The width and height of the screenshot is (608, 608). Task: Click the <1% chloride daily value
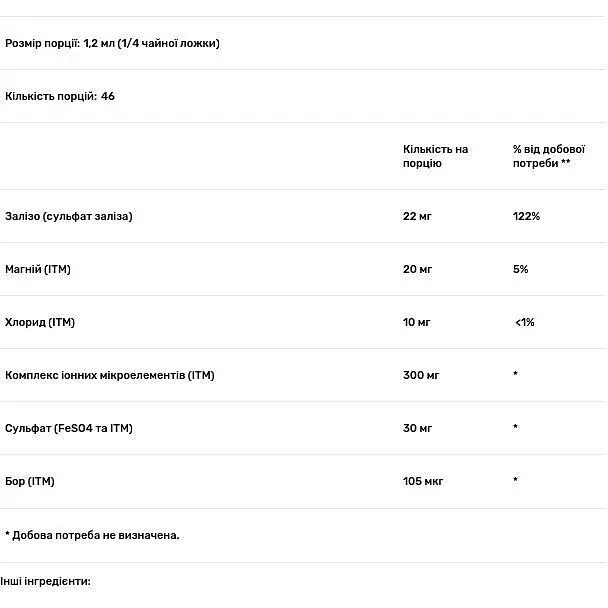pos(525,322)
